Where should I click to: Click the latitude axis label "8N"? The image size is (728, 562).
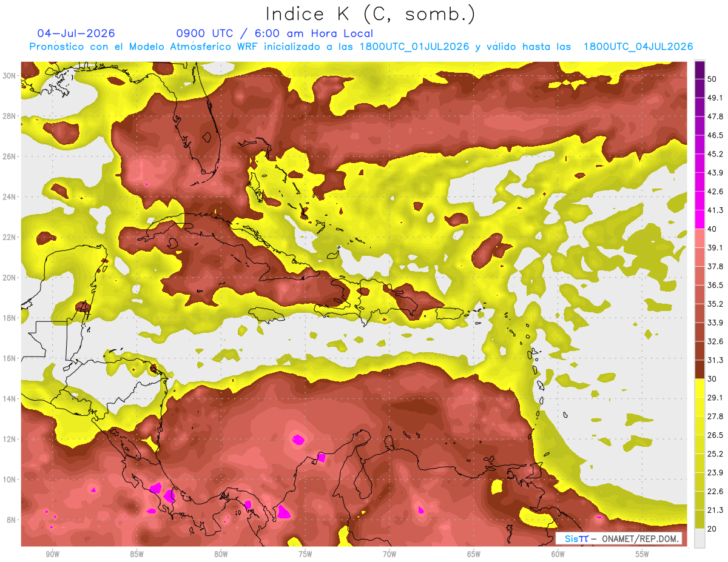click(x=12, y=520)
